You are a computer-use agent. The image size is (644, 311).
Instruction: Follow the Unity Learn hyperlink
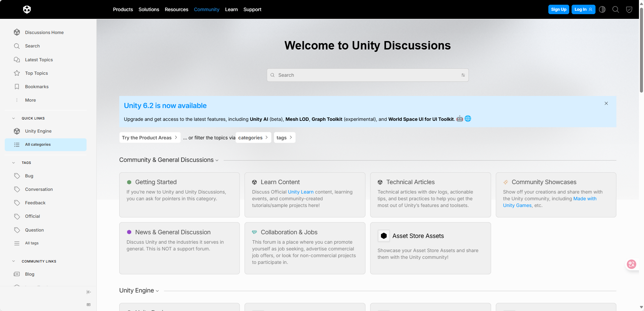300,192
